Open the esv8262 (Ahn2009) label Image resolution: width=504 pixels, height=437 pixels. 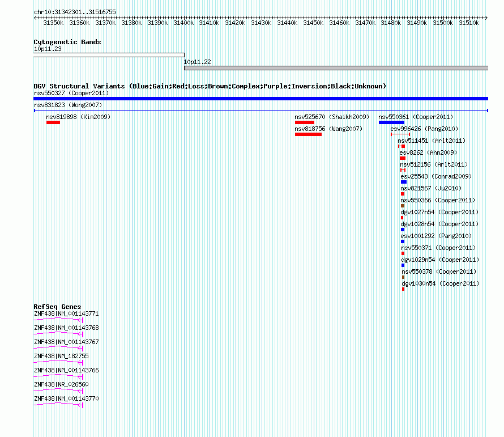pos(428,152)
